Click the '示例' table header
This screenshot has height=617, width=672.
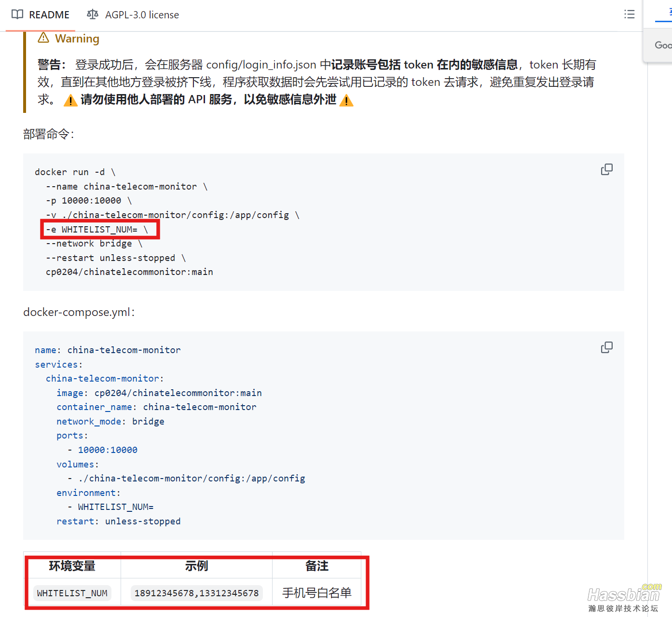pyautogui.click(x=196, y=565)
